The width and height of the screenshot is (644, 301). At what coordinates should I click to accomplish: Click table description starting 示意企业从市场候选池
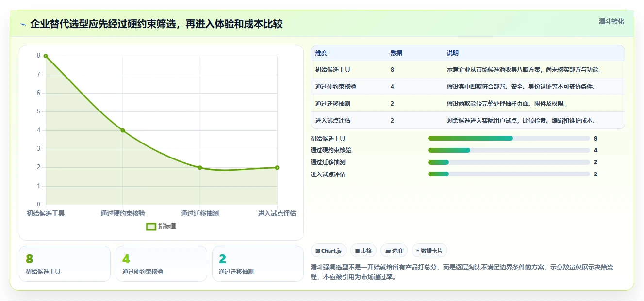click(x=524, y=70)
